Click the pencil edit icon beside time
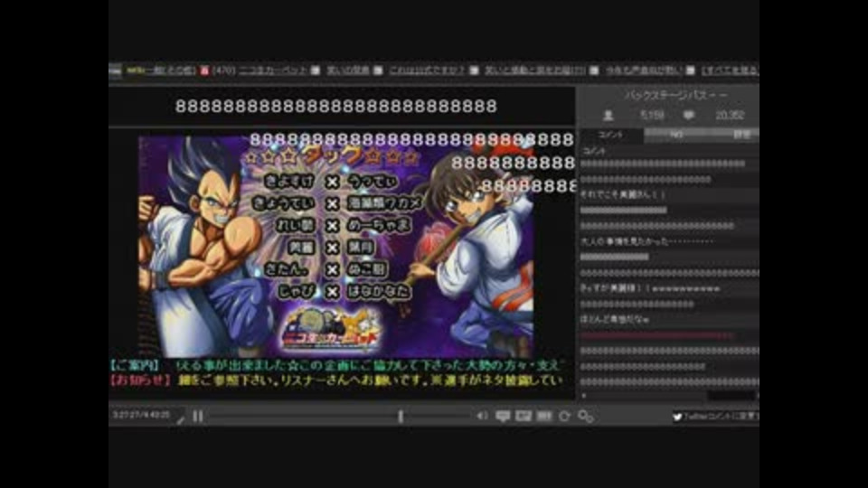The image size is (868, 488). 181,420
